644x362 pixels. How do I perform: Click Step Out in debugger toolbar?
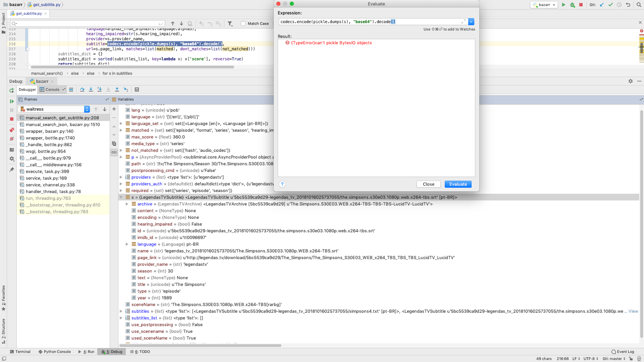pyautogui.click(x=117, y=89)
